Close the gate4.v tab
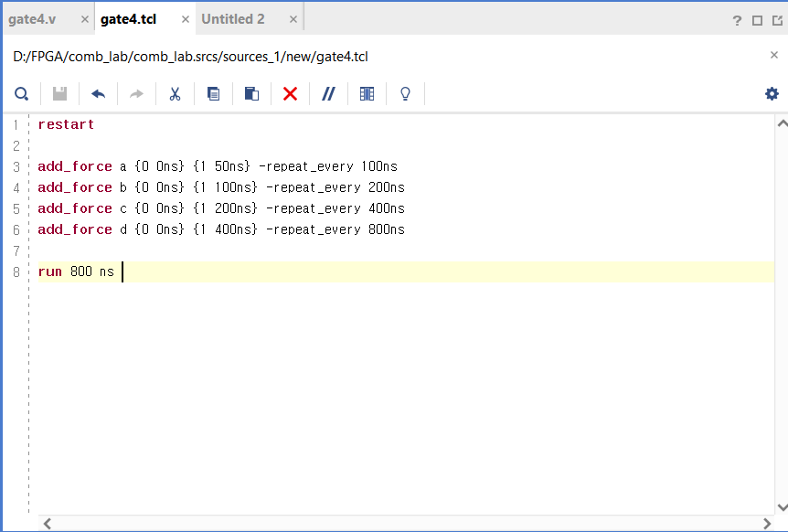Image resolution: width=788 pixels, height=532 pixels. point(85,19)
